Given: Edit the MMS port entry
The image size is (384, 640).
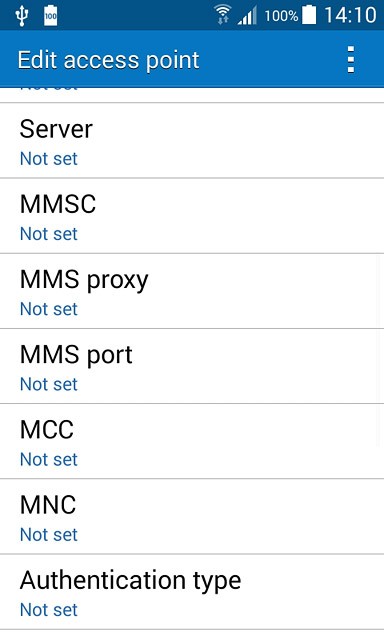Looking at the screenshot, I should coord(192,366).
